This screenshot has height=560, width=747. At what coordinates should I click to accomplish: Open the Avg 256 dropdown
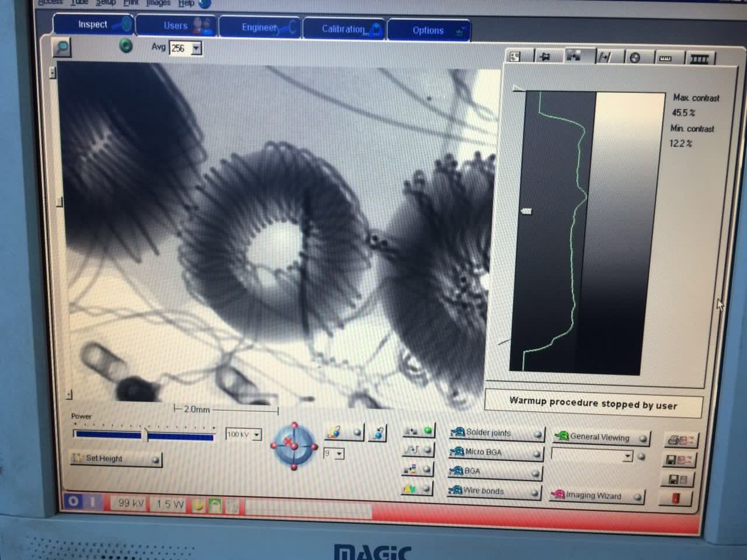coord(197,48)
